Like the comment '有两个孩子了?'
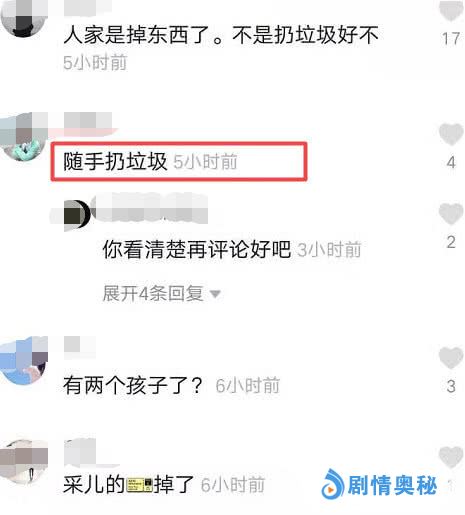The image size is (465, 515). coord(451,357)
